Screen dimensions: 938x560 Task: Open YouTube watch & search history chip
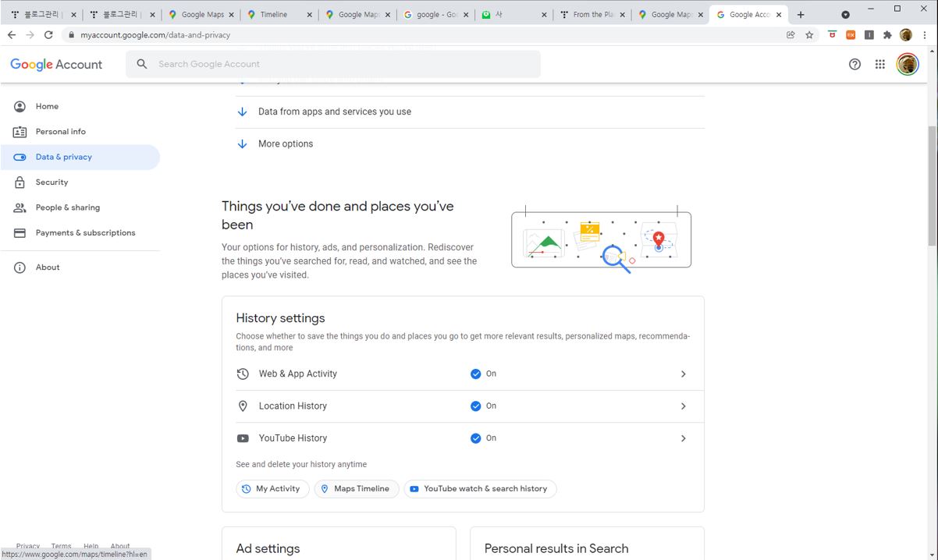pyautogui.click(x=480, y=489)
